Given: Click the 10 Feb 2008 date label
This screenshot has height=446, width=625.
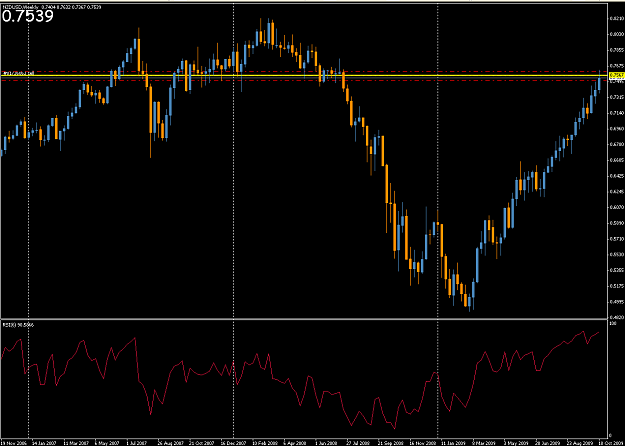Looking at the screenshot, I should pyautogui.click(x=265, y=443).
